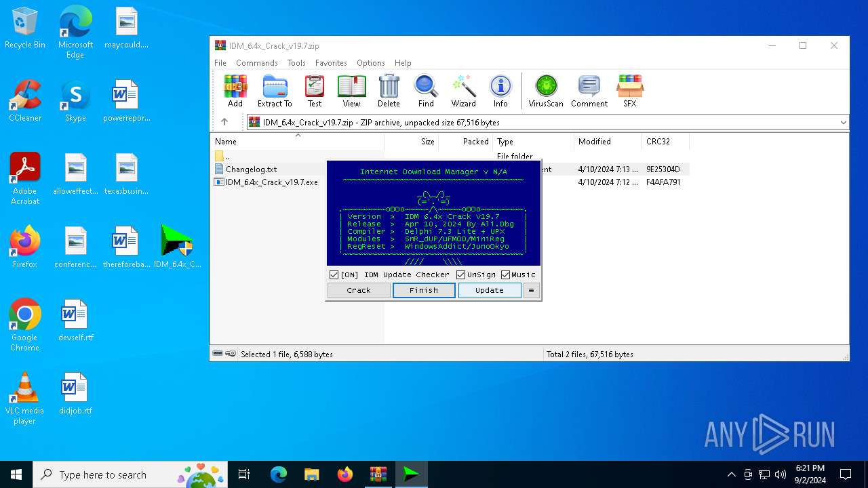Click the Update button
This screenshot has height=488, width=868.
click(x=490, y=290)
